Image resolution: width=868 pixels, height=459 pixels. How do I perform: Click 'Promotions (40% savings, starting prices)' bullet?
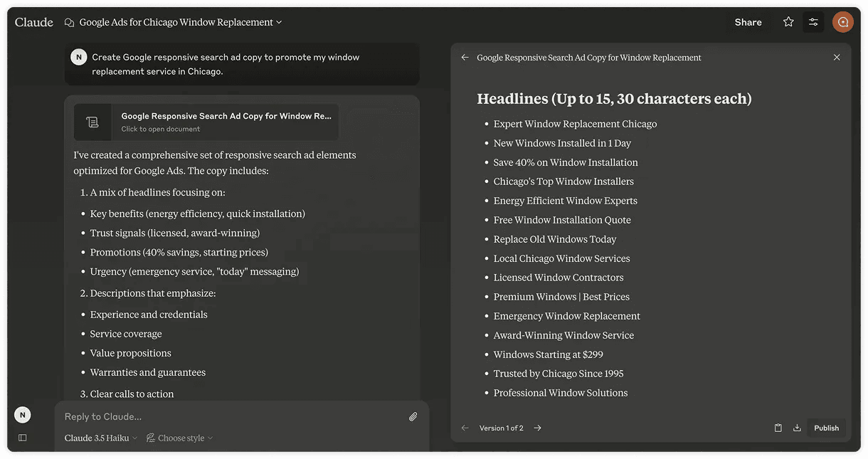pyautogui.click(x=179, y=252)
